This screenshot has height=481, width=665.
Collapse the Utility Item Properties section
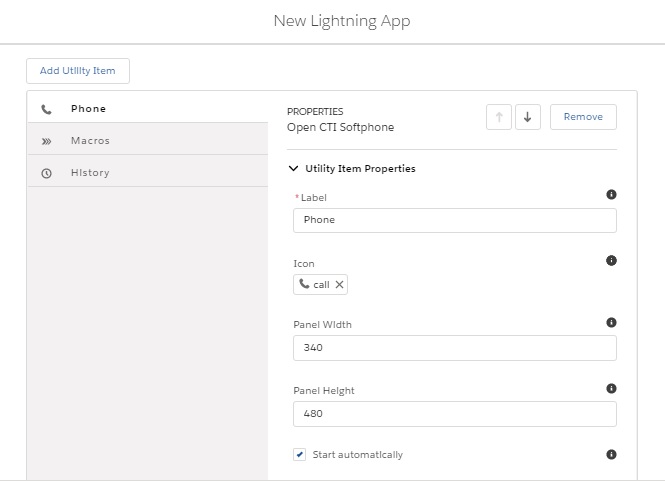(294, 169)
